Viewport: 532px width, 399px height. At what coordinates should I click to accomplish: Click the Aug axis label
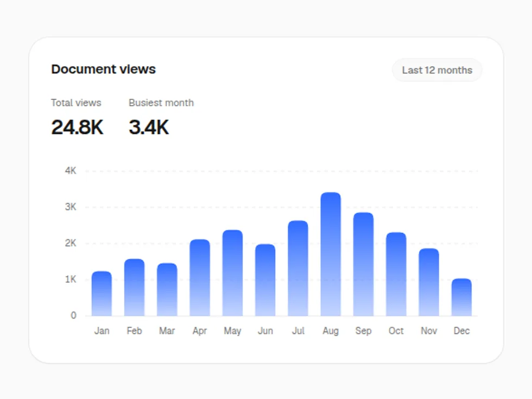331,331
